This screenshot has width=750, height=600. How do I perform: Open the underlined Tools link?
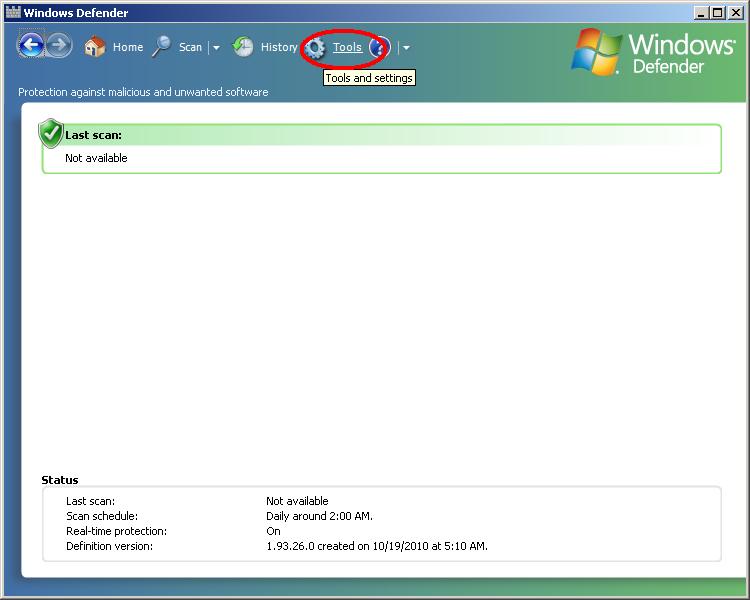pyautogui.click(x=347, y=47)
